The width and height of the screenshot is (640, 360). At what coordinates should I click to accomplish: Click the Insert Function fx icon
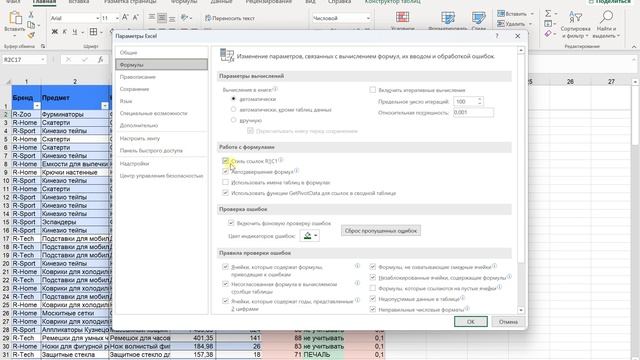click(x=100, y=60)
